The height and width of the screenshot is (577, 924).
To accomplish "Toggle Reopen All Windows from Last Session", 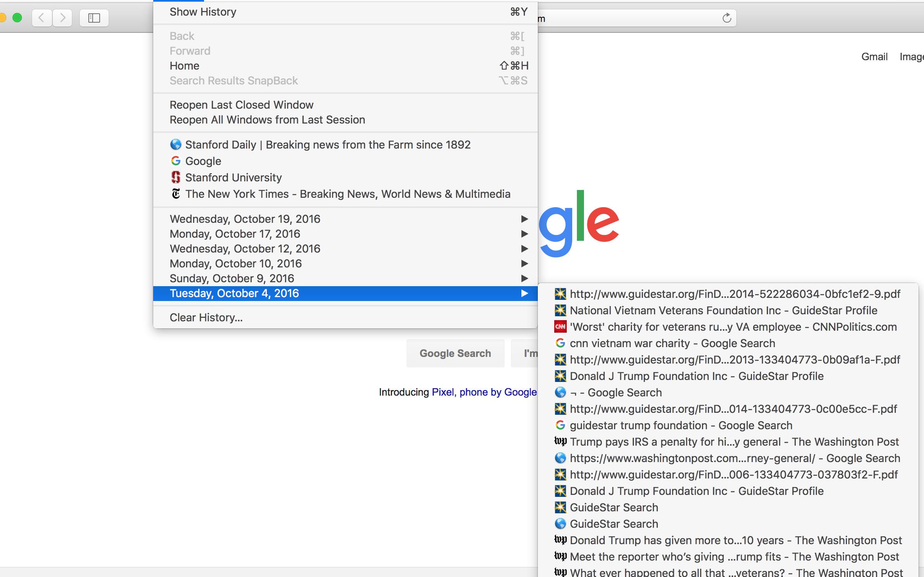I will (268, 120).
